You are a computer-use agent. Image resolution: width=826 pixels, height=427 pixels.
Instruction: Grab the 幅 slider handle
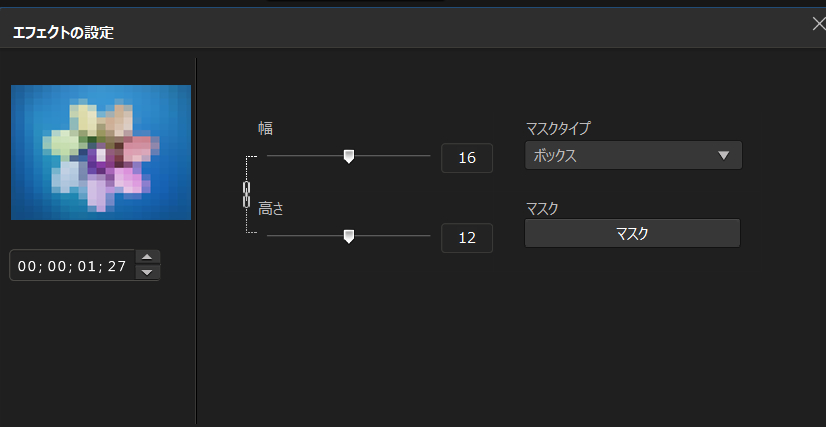(348, 156)
